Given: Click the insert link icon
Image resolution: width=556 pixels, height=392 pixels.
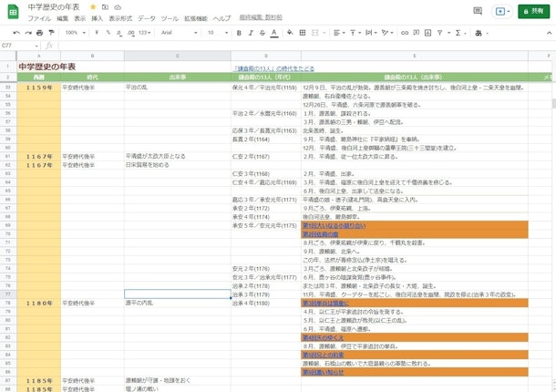Looking at the screenshot, I should pos(407,32).
